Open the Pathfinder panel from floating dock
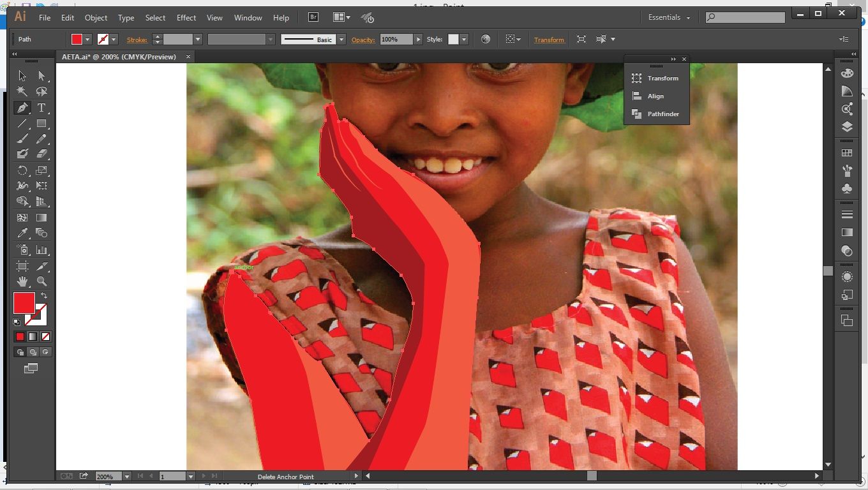Viewport: 868px width, 490px height. click(656, 114)
